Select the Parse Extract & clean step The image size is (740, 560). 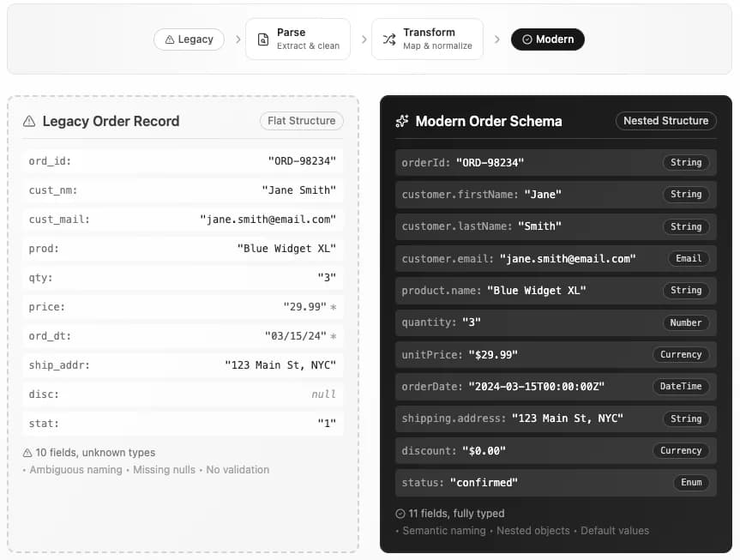(x=298, y=39)
